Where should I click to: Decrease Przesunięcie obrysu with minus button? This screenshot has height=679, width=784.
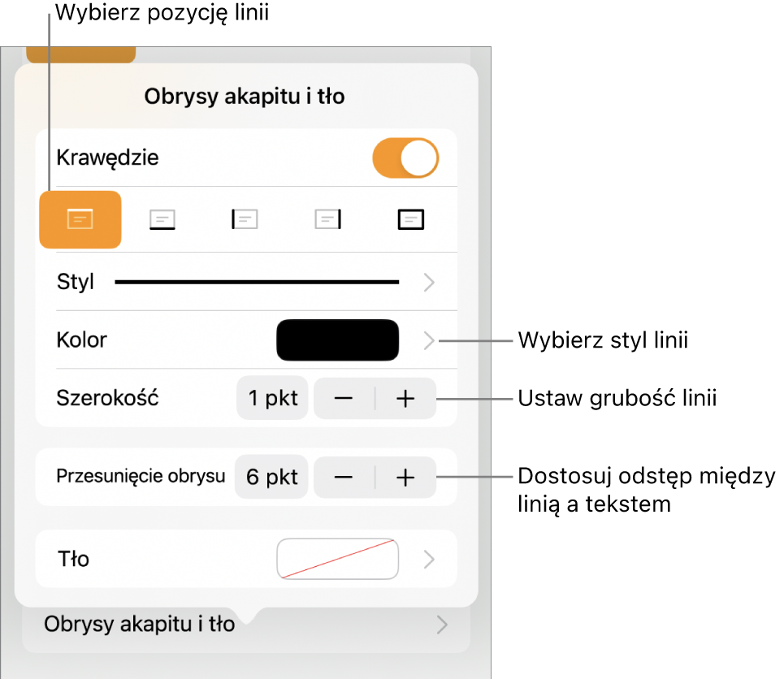(344, 478)
